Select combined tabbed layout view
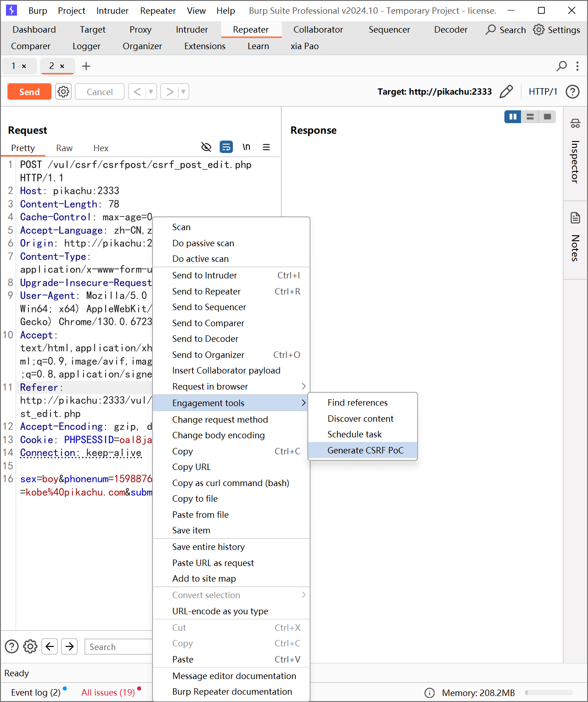Screen dimensions: 588x702 547,117
